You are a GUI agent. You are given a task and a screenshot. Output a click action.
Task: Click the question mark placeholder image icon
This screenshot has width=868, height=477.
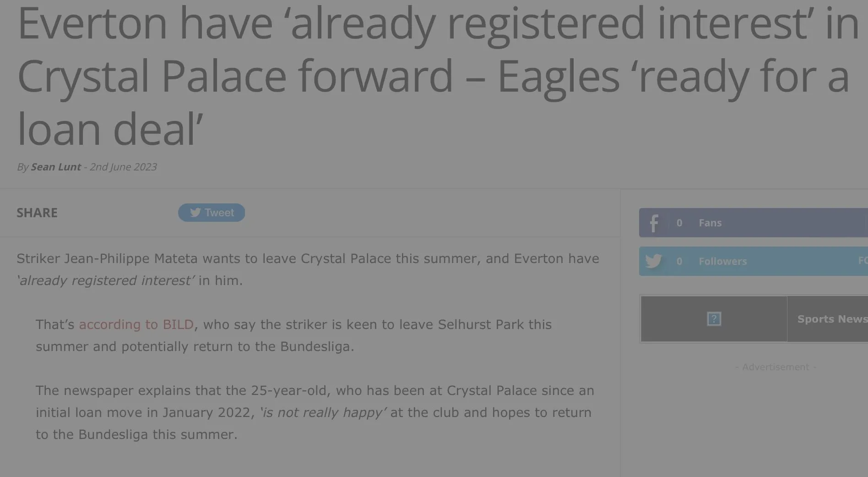point(714,319)
